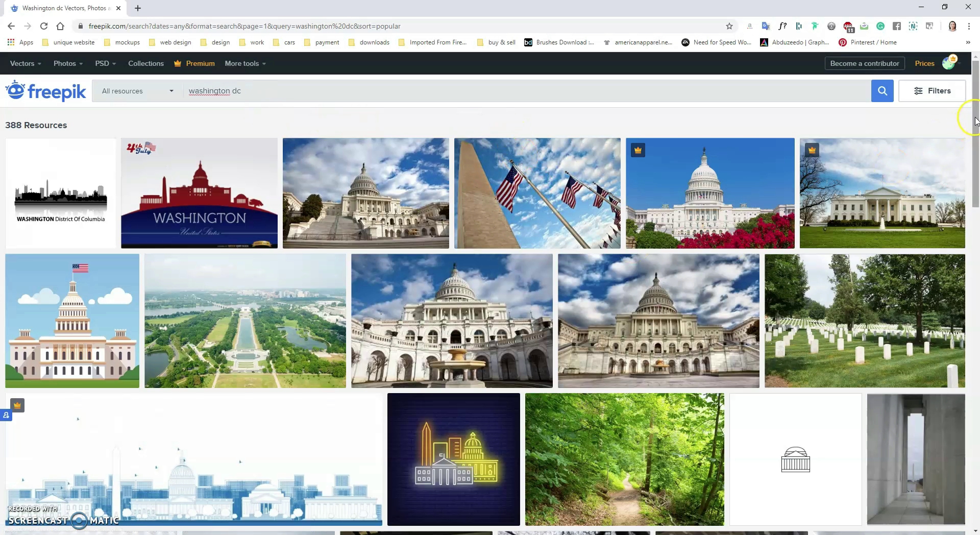This screenshot has height=535, width=980.
Task: Click the Premium crown badge on Capitol photo
Action: tap(639, 150)
